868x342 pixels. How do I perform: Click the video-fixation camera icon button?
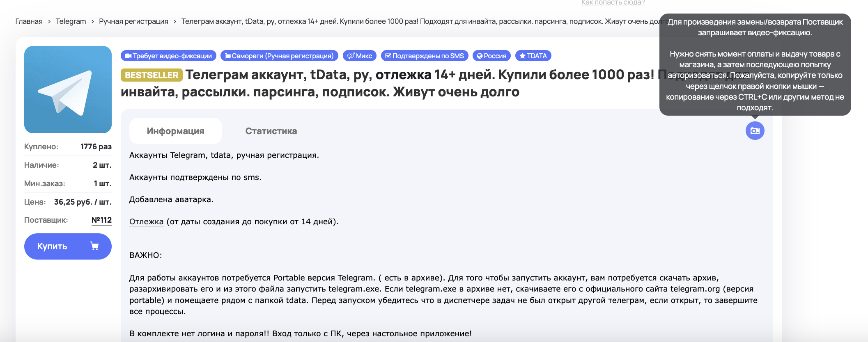click(x=755, y=131)
